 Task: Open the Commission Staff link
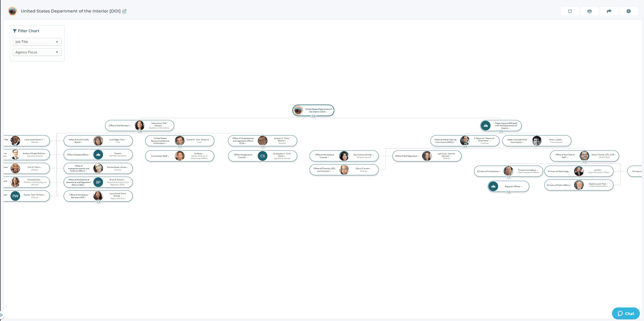160,156
